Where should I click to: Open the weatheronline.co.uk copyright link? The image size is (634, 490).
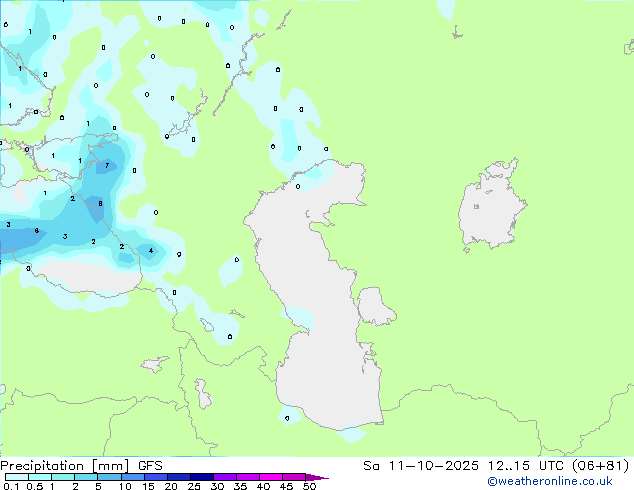tap(549, 481)
